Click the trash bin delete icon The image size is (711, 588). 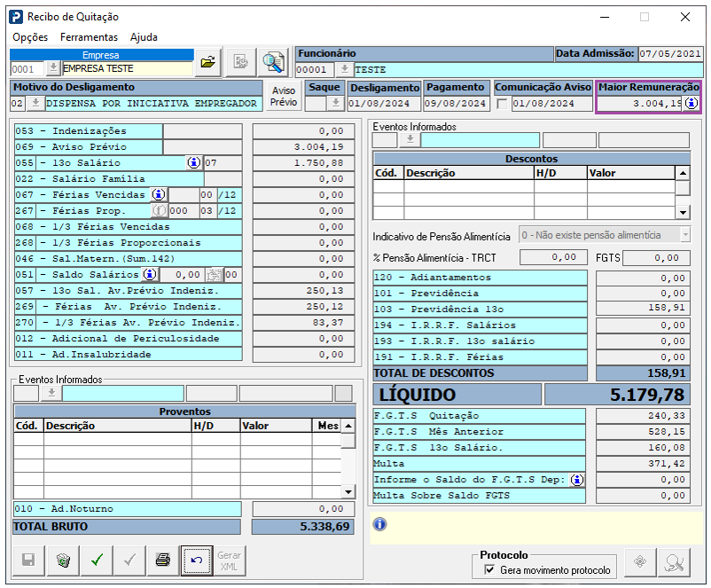pos(62,561)
